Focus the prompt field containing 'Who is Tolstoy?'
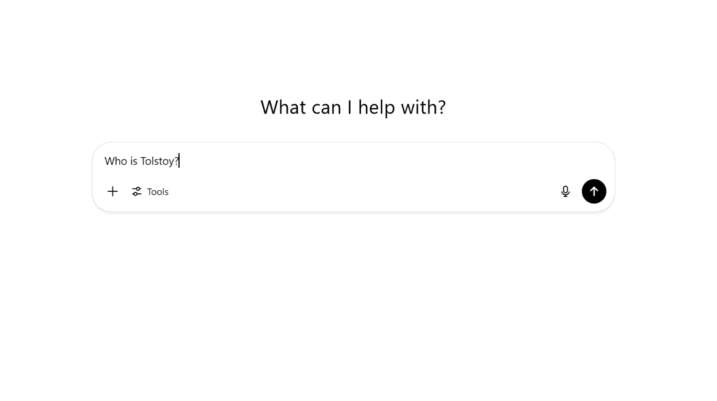 tap(353, 161)
